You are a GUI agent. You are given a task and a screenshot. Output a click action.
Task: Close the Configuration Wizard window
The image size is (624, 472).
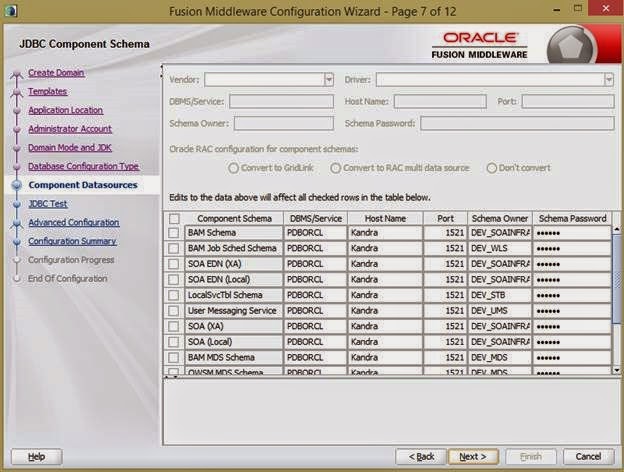[x=606, y=8]
